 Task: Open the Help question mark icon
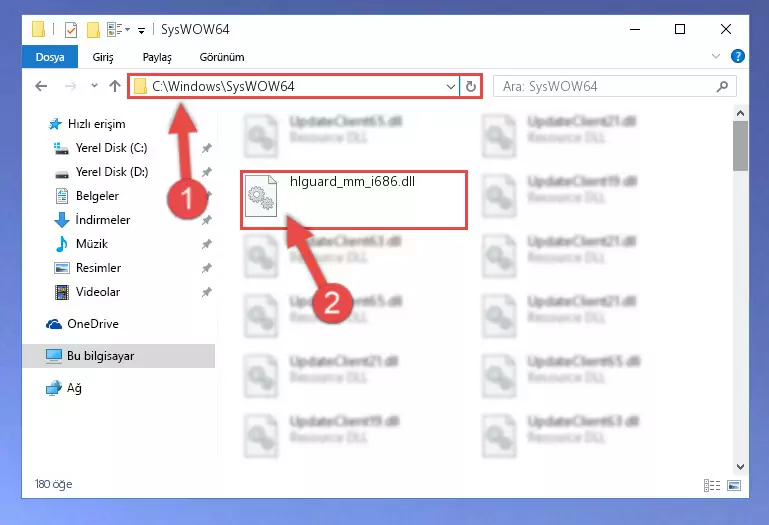tap(737, 56)
